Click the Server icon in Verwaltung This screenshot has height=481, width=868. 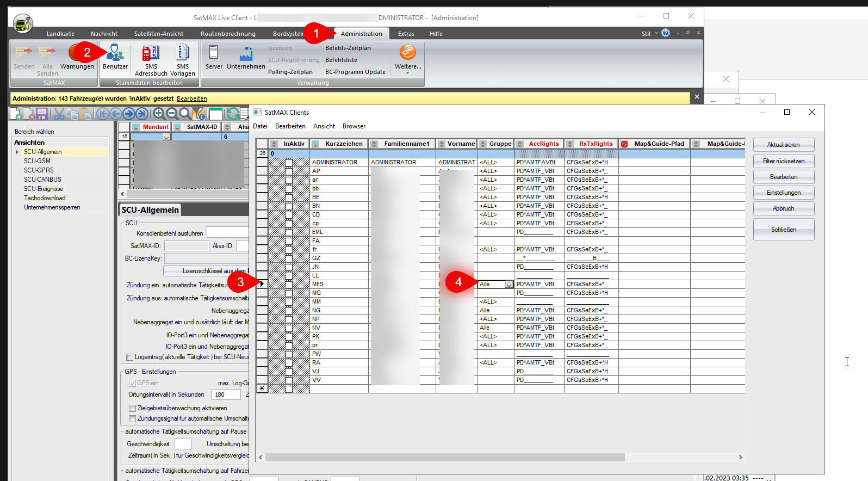(213, 53)
